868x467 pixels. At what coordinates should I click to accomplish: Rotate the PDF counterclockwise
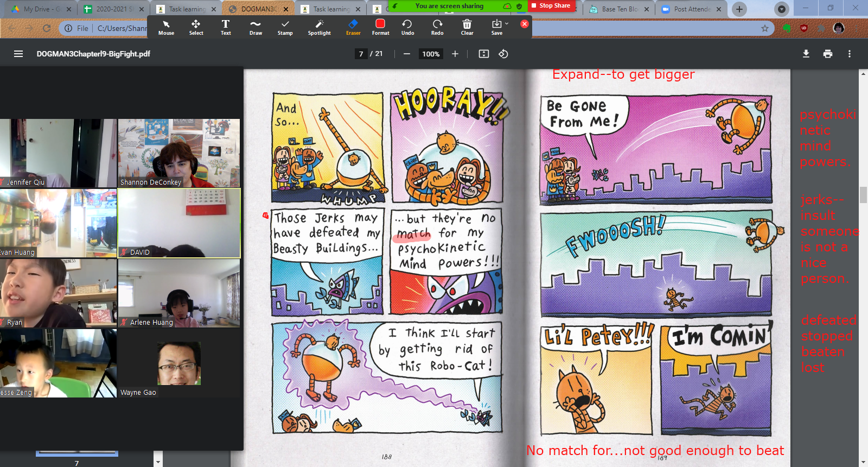click(x=503, y=54)
